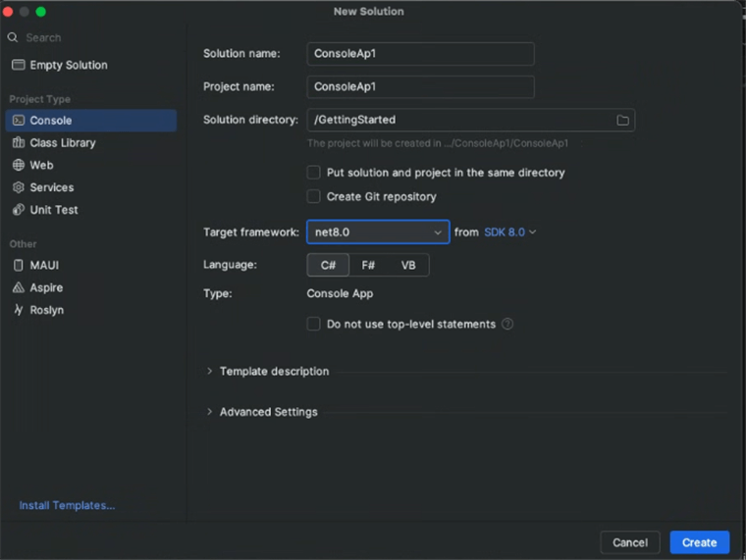This screenshot has height=560, width=746.
Task: Open the SDK 8.0 version dropdown
Action: pos(509,232)
